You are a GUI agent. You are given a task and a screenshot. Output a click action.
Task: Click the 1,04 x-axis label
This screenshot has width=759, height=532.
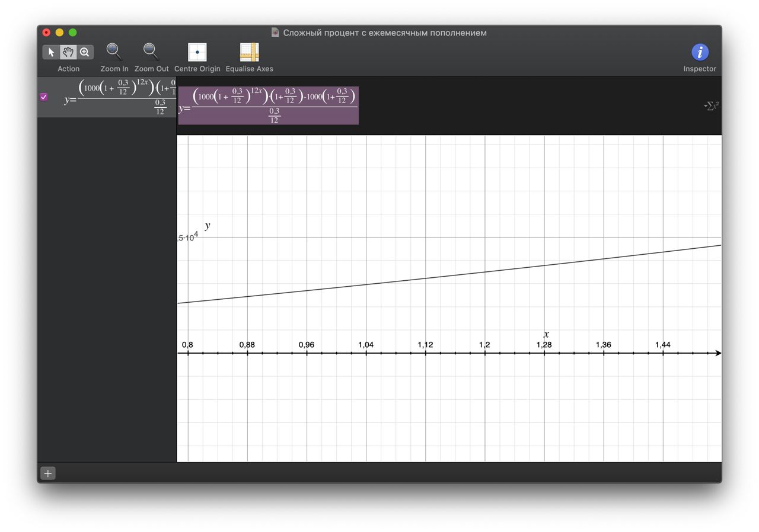coord(366,345)
